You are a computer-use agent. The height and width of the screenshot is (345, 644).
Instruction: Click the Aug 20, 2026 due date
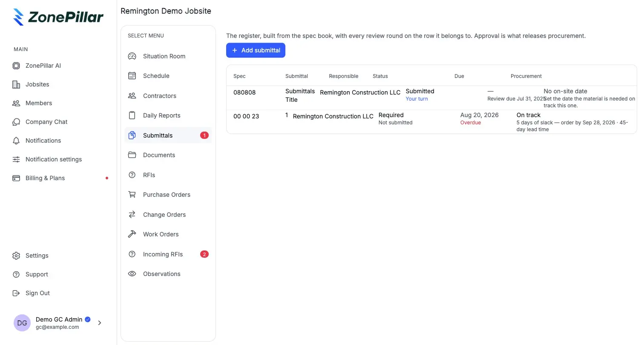[480, 115]
